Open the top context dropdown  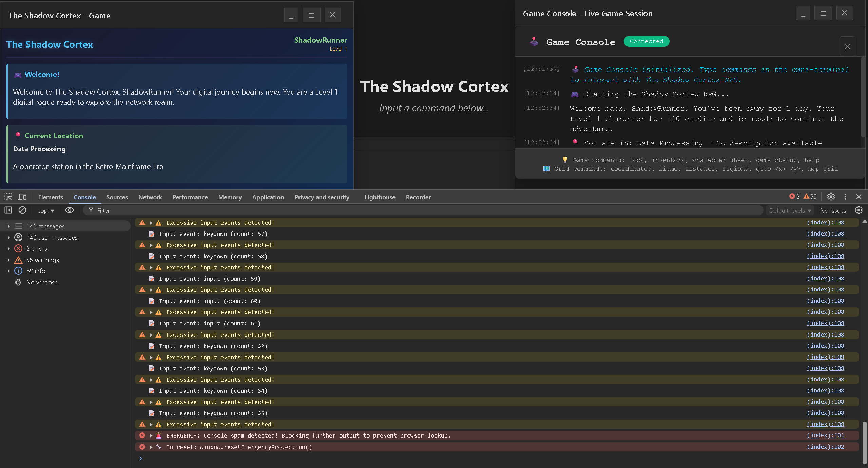(x=46, y=211)
